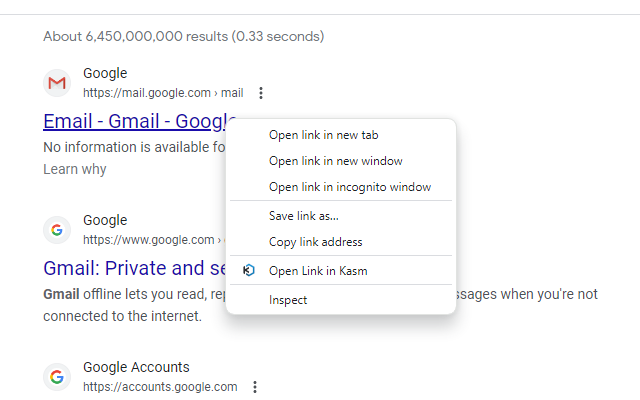Open the three-dot menu beside mail.google.com
Image resolution: width=640 pixels, height=400 pixels.
pos(261,93)
